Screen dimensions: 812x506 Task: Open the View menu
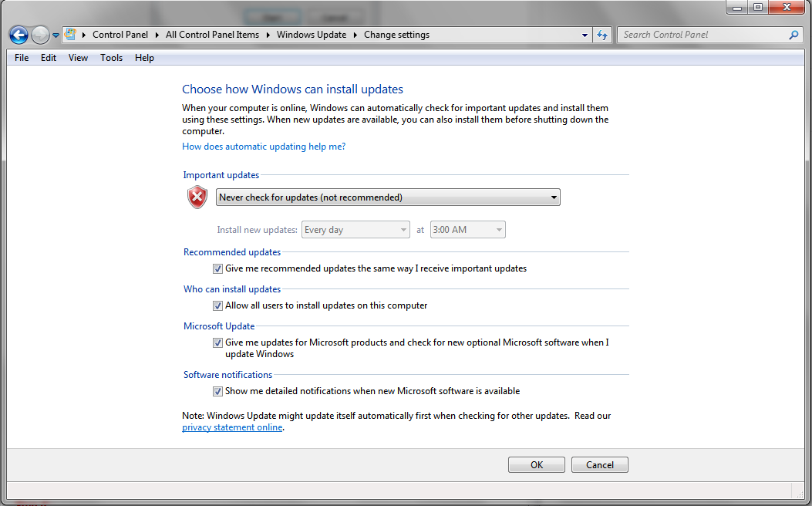pyautogui.click(x=78, y=58)
